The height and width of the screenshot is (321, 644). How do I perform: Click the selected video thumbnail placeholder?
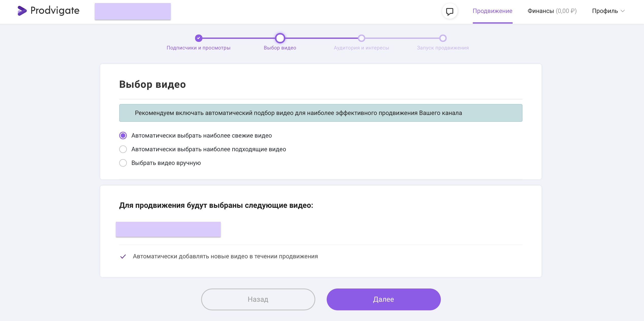tap(168, 229)
